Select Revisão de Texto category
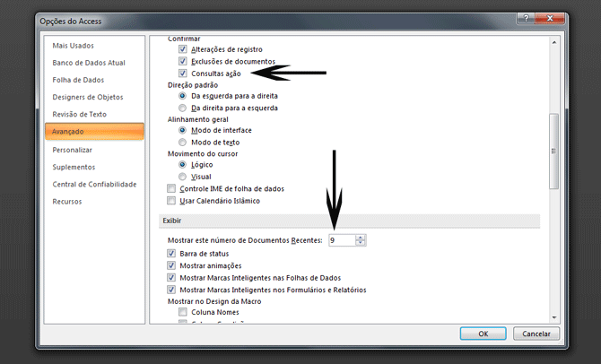The width and height of the screenshot is (601, 364). coord(79,114)
